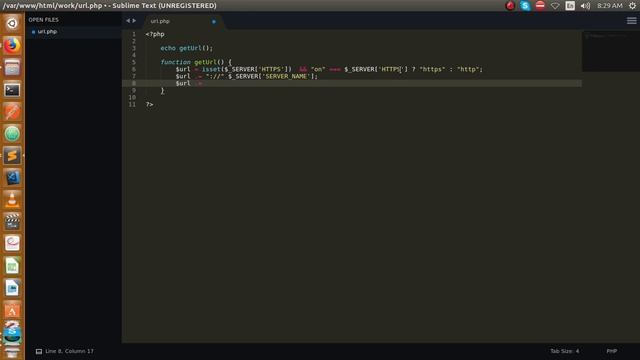
Task: Click $url on the highlighted line 8
Action: click(183, 83)
